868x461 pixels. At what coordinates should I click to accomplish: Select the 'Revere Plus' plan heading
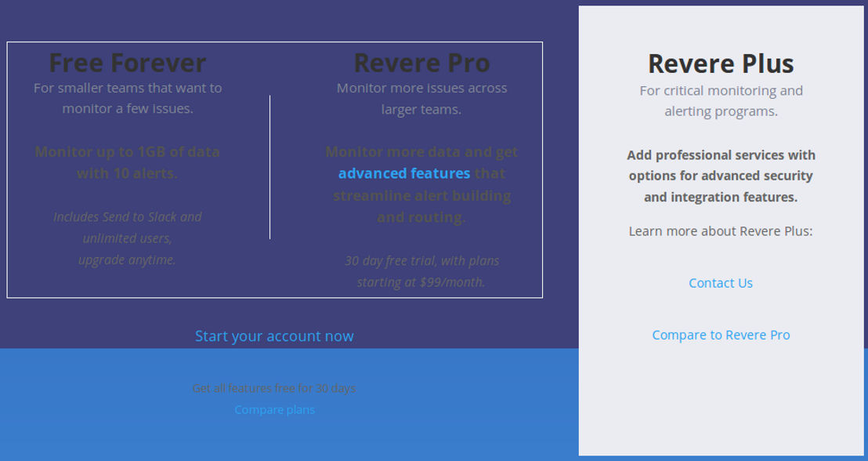coord(721,64)
